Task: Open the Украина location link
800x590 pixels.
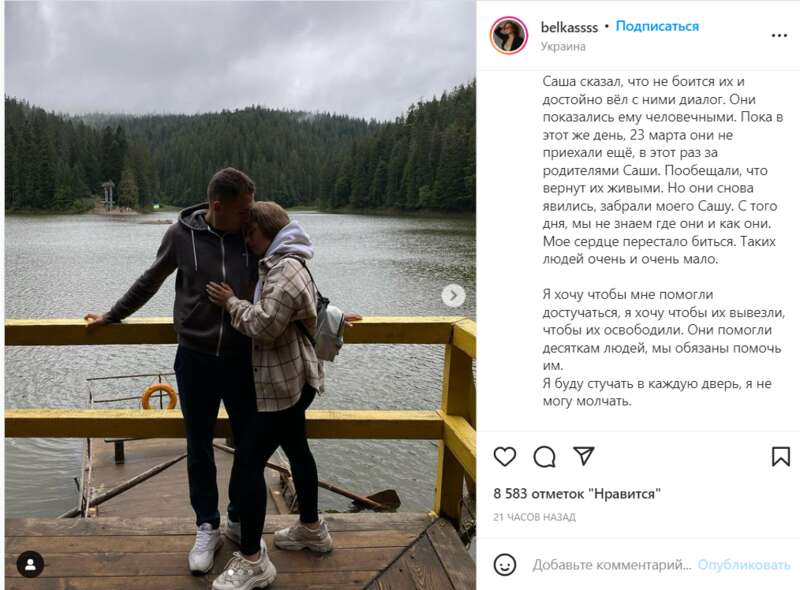Action: 563,46
